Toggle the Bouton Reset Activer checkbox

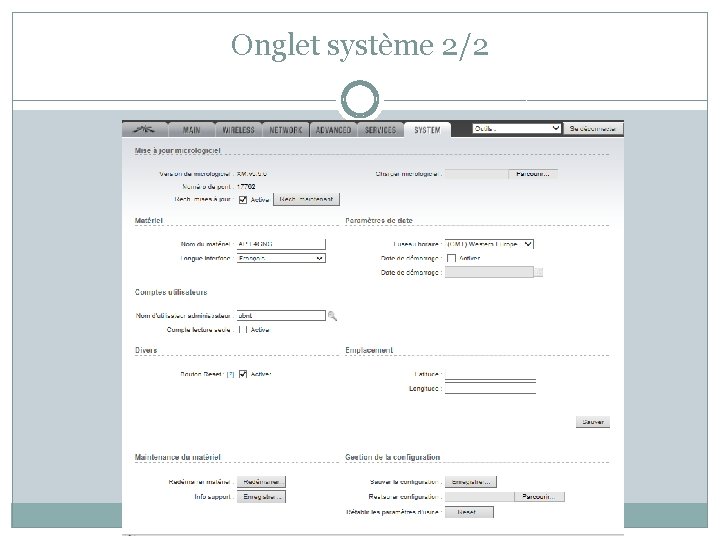point(243,374)
